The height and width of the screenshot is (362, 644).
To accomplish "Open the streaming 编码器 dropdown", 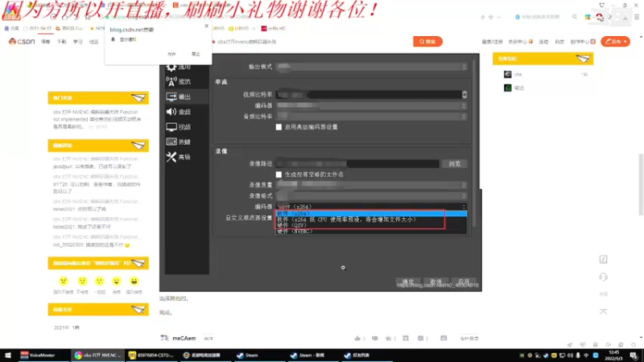I will [x=371, y=105].
